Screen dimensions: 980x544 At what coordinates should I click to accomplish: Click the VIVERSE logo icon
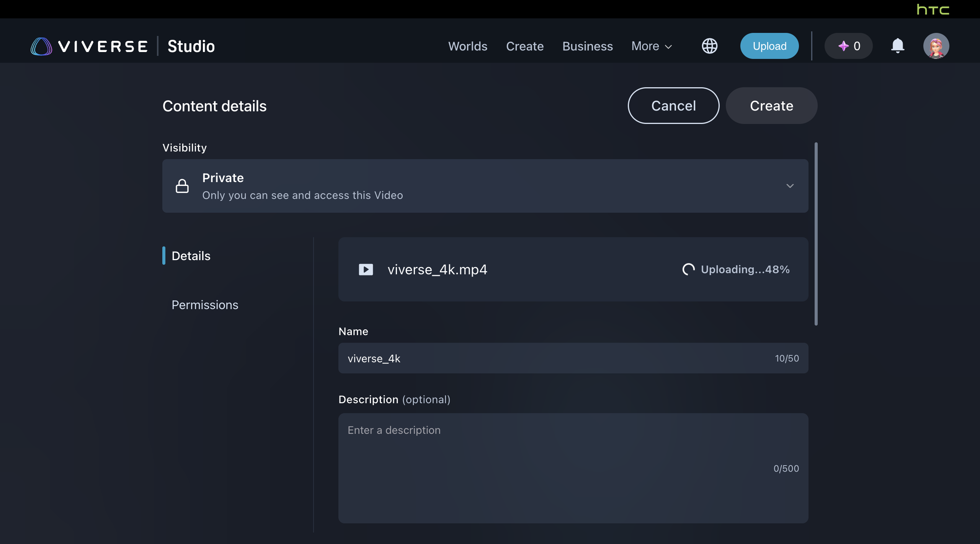41,46
